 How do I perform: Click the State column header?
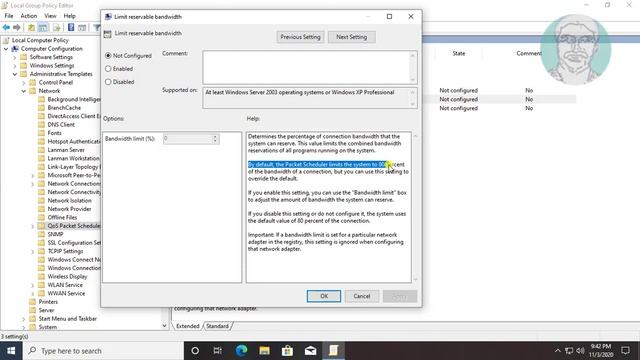pos(458,53)
